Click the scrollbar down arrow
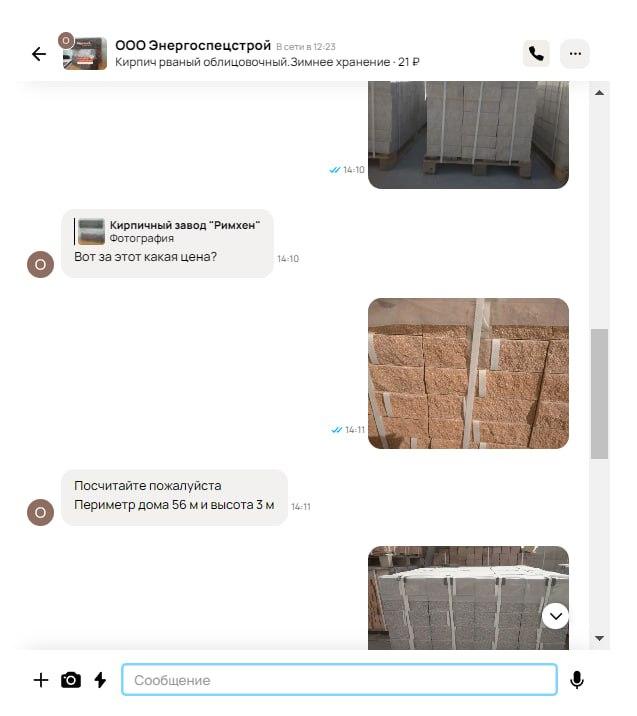Screen dimensions: 637x716 600,638
